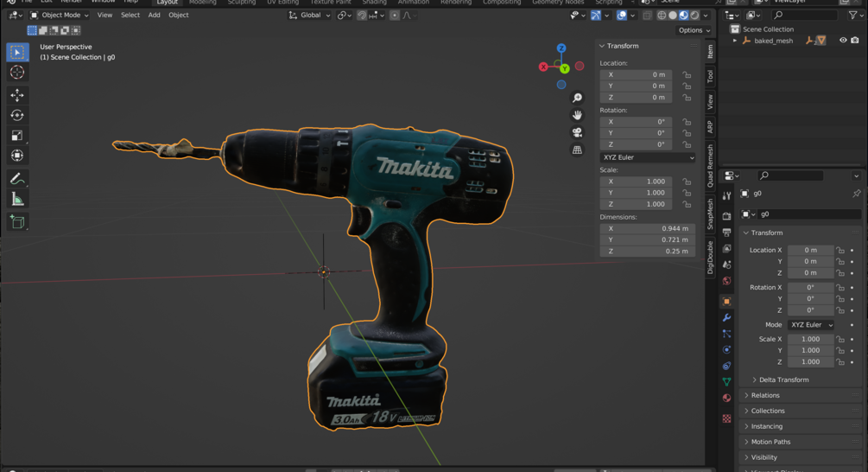Toggle lock on sidebar Rotation Z
The height and width of the screenshot is (472, 868).
pyautogui.click(x=687, y=144)
